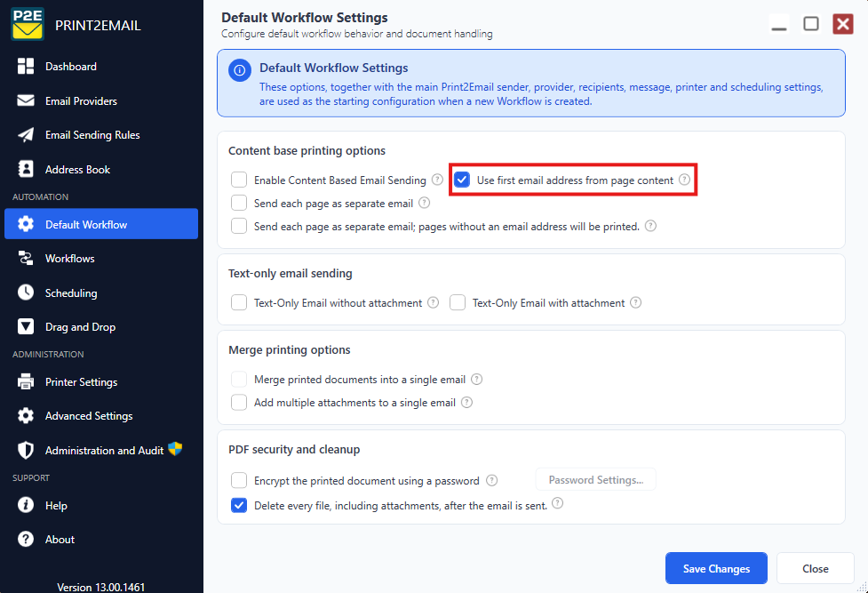Click the Version 13.00.1461 text
Image resolution: width=868 pixels, height=593 pixels.
coord(100,587)
